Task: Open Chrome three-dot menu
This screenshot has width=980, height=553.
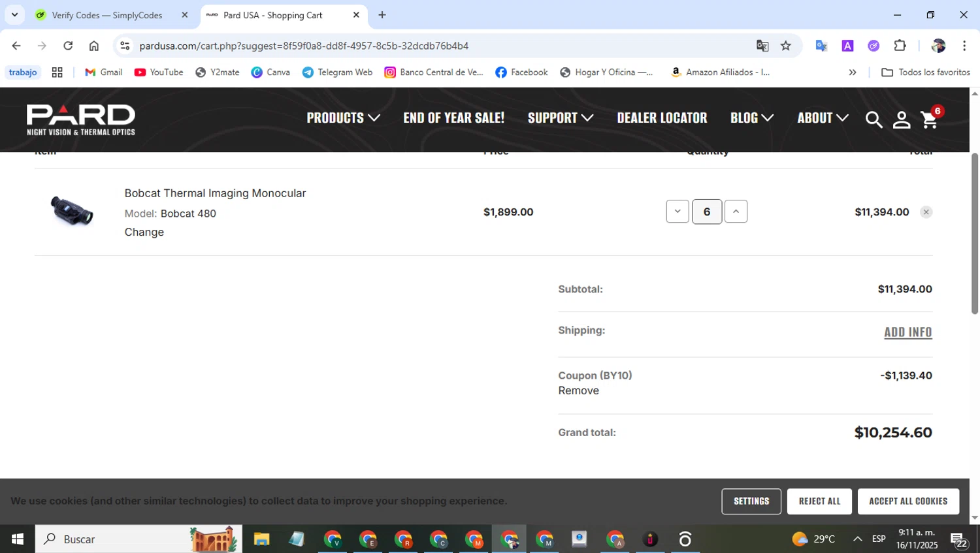Action: tap(964, 46)
